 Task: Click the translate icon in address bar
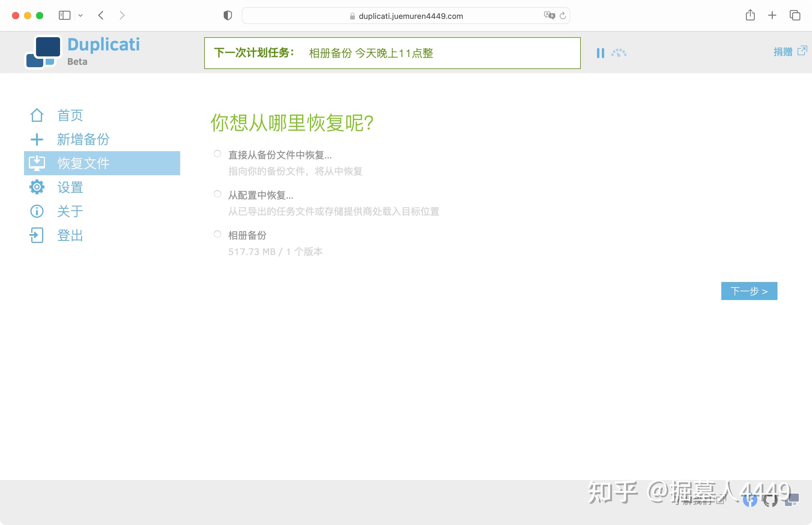coord(549,15)
